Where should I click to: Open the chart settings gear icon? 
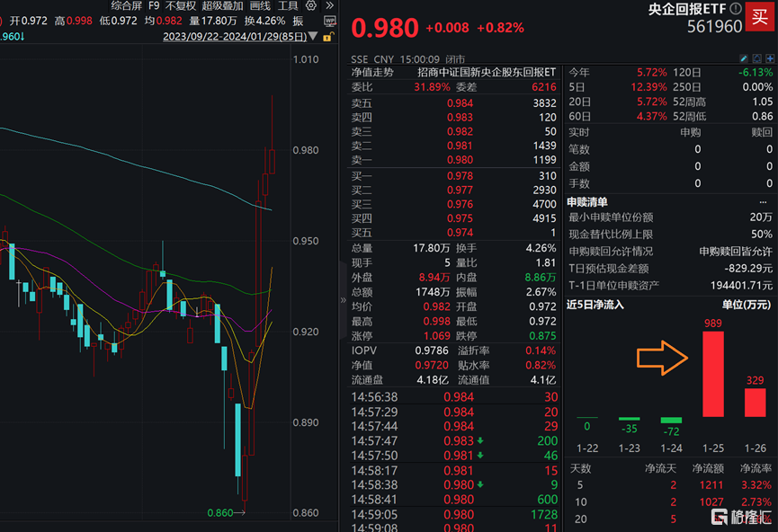(x=311, y=5)
